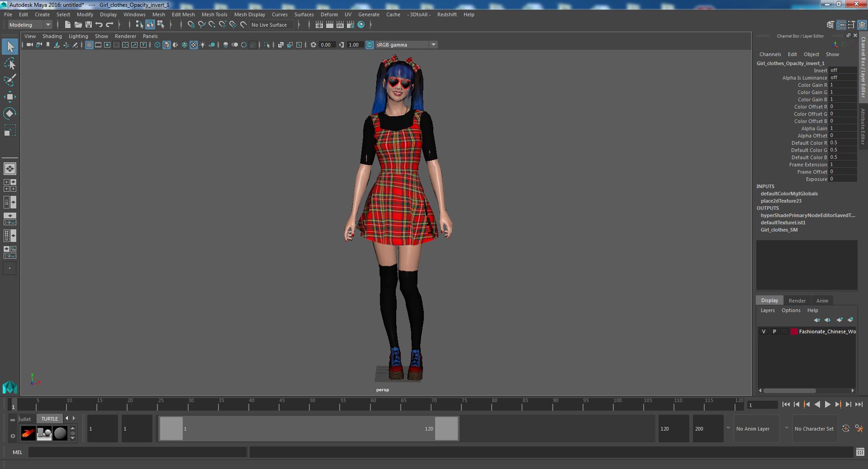Create a new scene from toolbar
868x469 pixels.
tap(67, 25)
